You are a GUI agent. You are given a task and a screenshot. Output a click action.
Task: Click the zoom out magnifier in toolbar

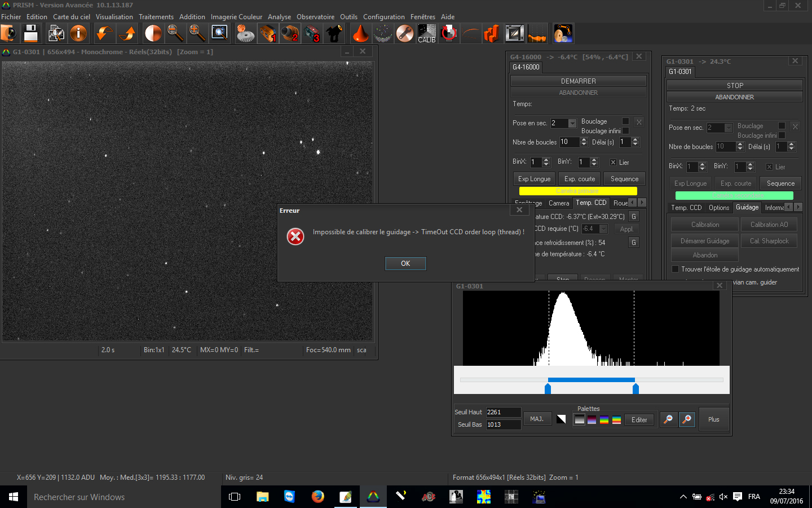click(x=175, y=33)
